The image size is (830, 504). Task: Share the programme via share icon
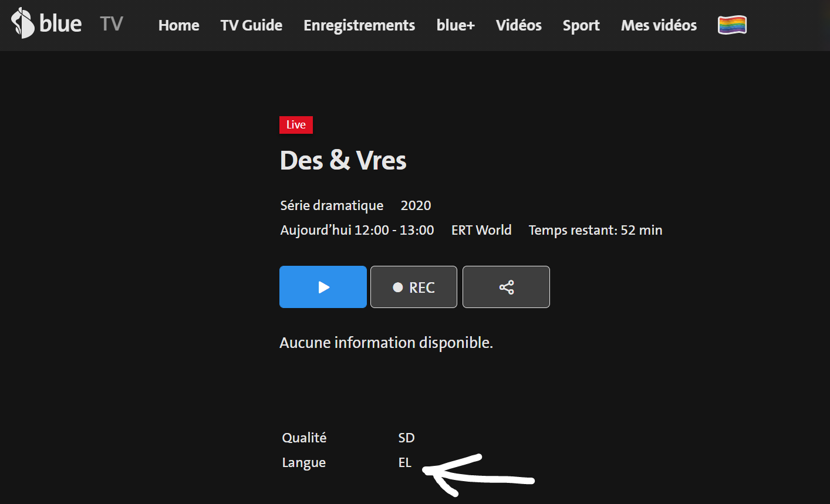pyautogui.click(x=506, y=287)
